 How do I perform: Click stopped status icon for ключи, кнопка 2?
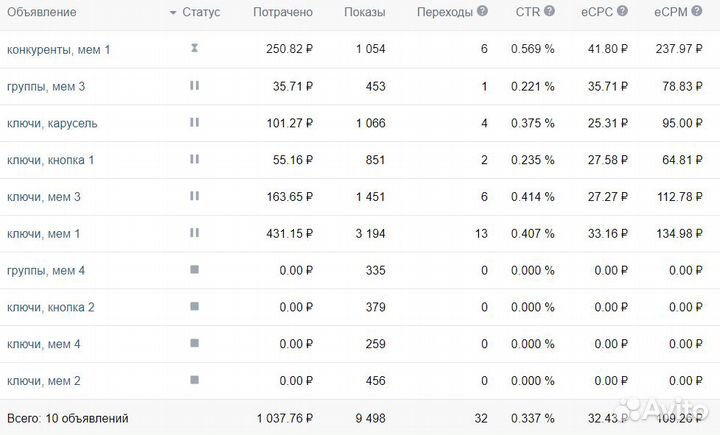194,307
